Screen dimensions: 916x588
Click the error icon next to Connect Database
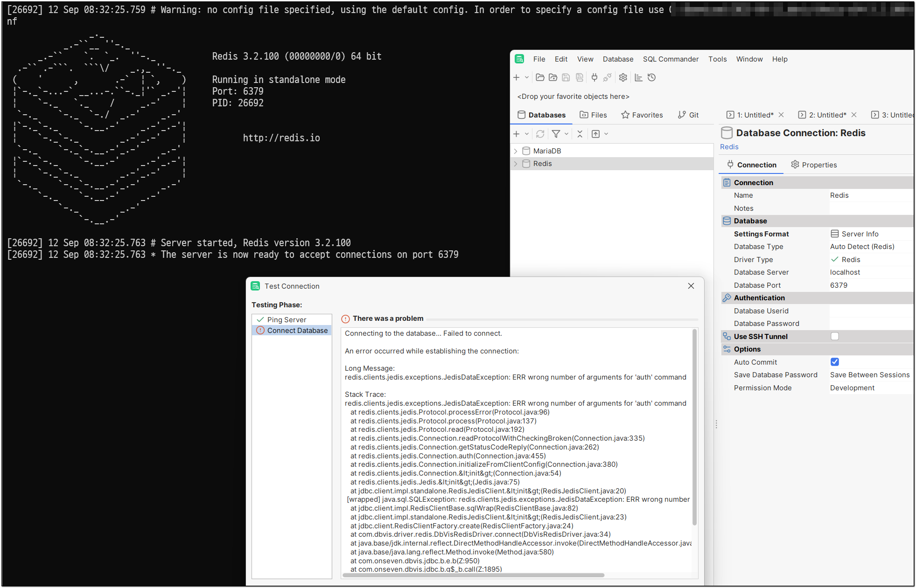(x=260, y=330)
